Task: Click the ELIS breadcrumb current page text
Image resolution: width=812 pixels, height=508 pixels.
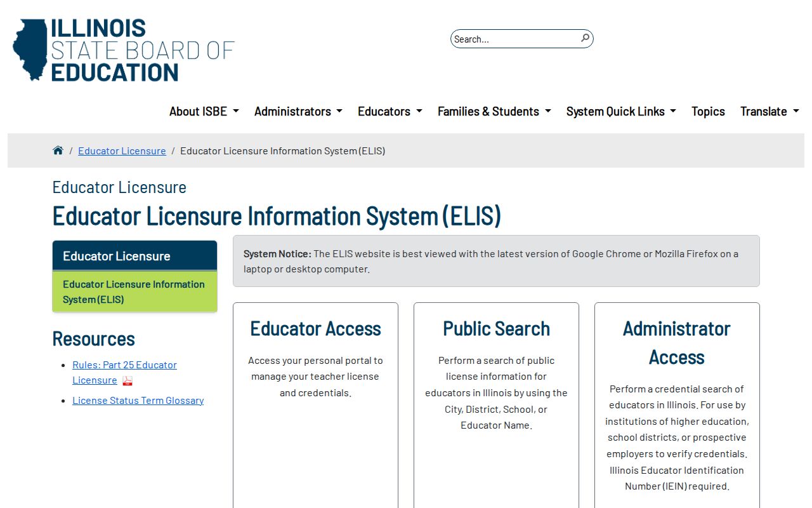Action: tap(283, 150)
